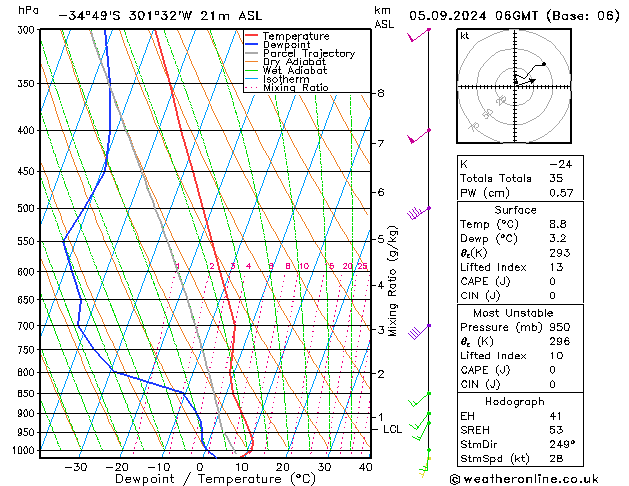Click the Most Unstable Pressure value 950
The width and height of the screenshot is (629, 486).
click(x=560, y=327)
